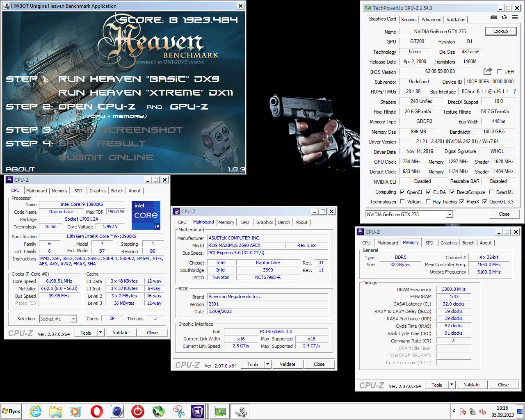This screenshot has height=420, width=525.
Task: Show hidden tray icons chevron
Action: coord(454,411)
